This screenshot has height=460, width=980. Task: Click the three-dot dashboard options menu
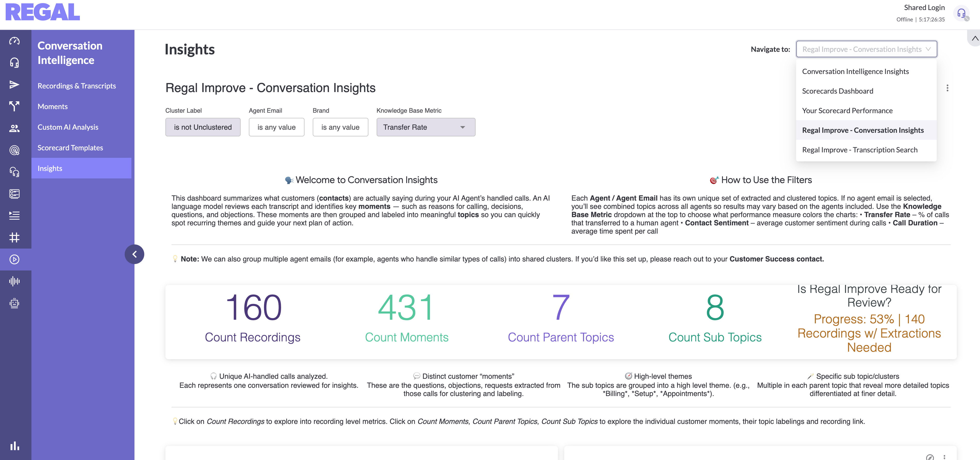tap(947, 88)
